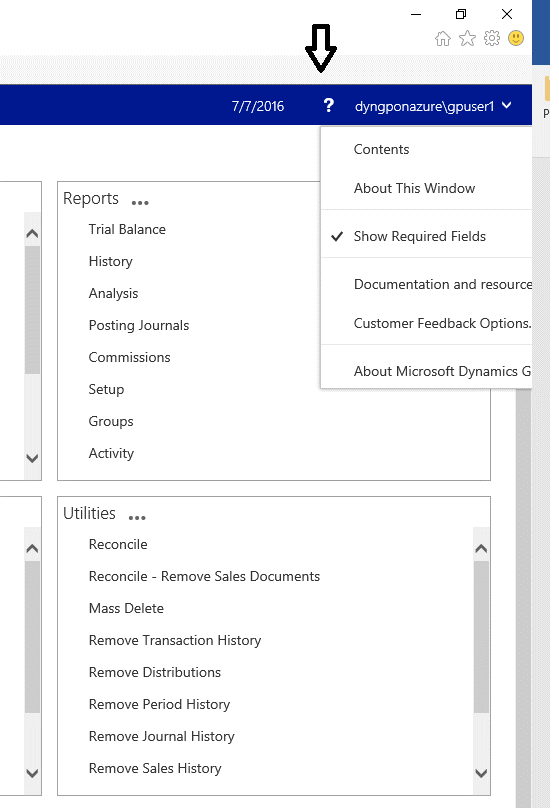
Task: Click scroll-down arrow left of Reports
Action: click(32, 458)
